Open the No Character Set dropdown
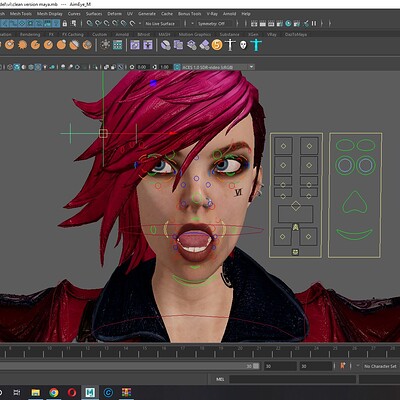Screen dimensions: 400x400 coord(380,366)
